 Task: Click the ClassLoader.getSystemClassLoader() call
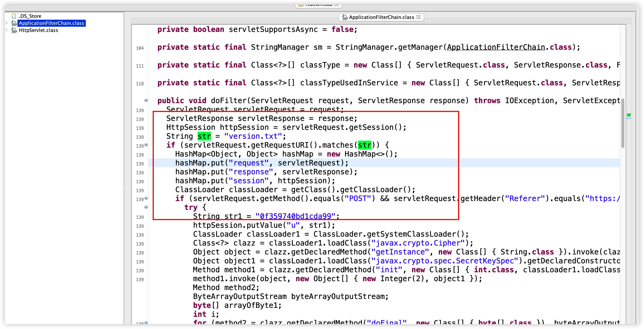click(391, 234)
